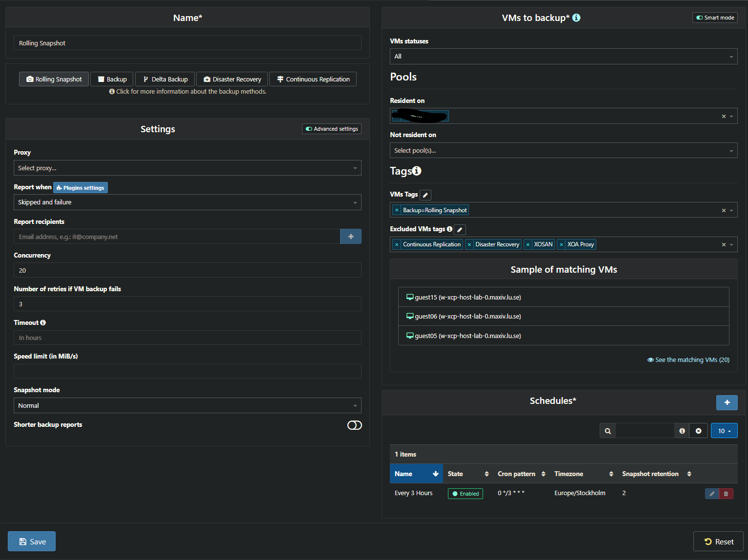The height and width of the screenshot is (560, 748).
Task: Click the Excluded VMs tags info icon
Action: tap(449, 229)
